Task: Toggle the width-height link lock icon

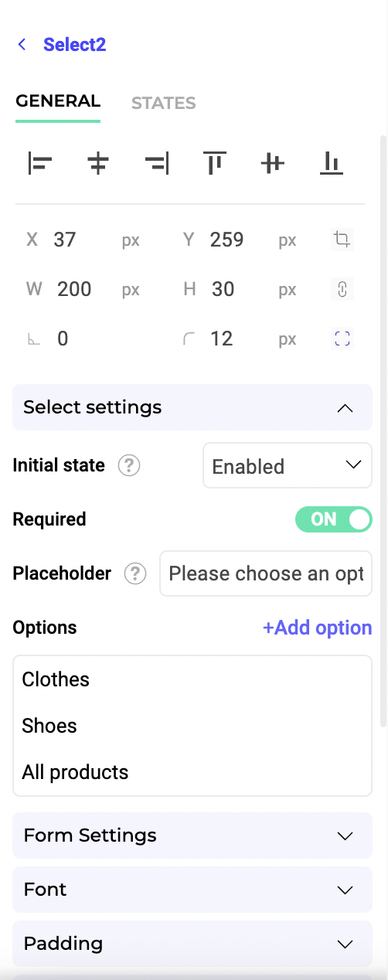Action: click(342, 289)
